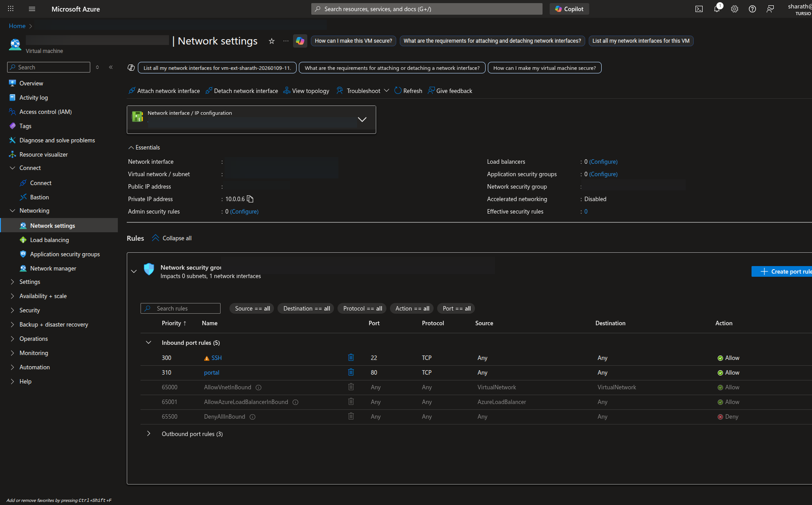Open the portal hamburger menu

32,9
